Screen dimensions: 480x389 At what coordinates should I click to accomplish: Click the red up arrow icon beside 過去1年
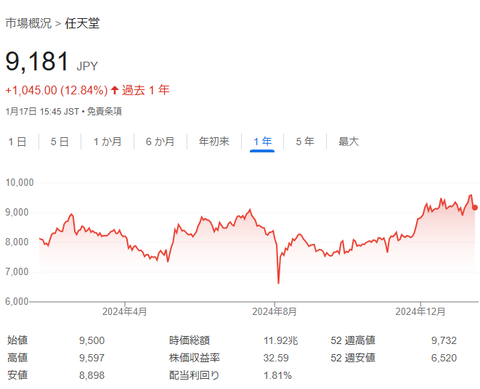click(115, 90)
